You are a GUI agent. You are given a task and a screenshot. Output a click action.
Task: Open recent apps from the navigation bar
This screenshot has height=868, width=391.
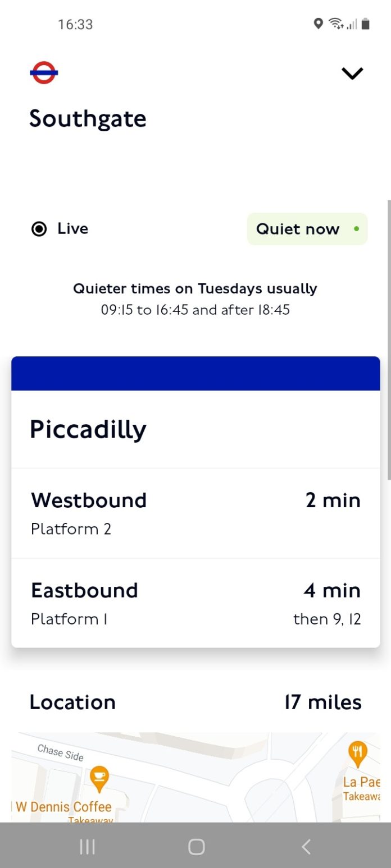(x=87, y=847)
